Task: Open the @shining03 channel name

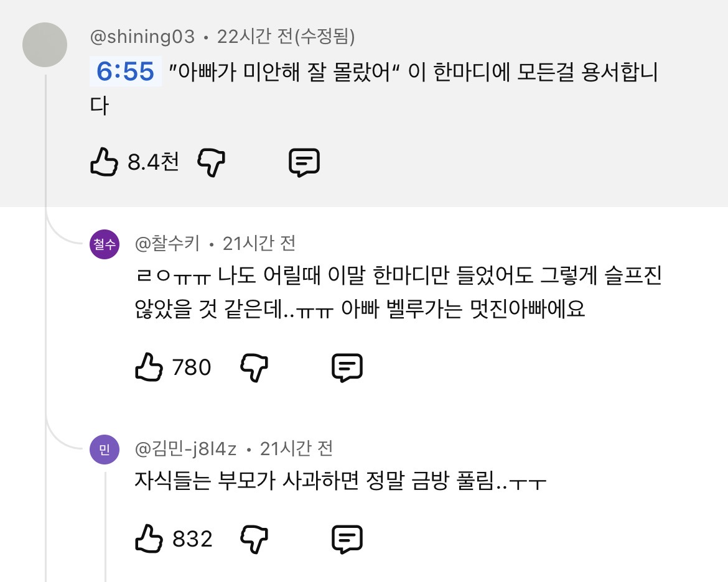Action: tap(142, 37)
